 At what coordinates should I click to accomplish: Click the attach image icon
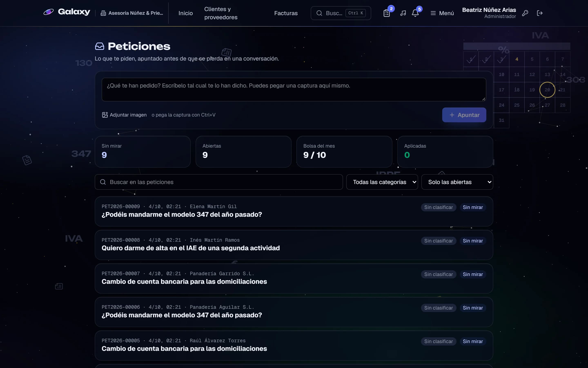(105, 115)
